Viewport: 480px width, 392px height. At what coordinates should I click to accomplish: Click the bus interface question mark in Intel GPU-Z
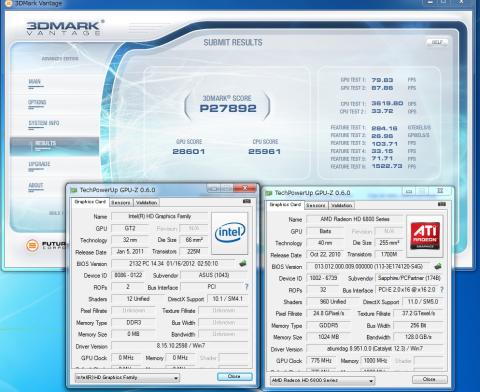tap(246, 287)
